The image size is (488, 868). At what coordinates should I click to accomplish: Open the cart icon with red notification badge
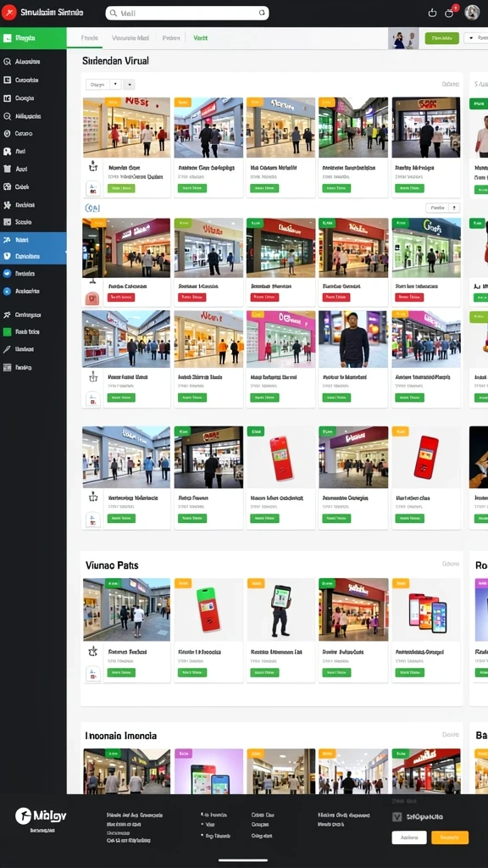[x=449, y=13]
